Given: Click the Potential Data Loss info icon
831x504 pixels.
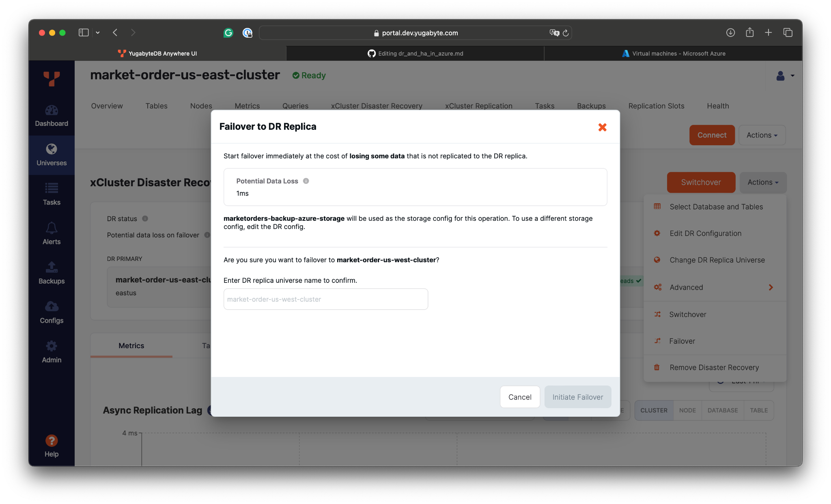Looking at the screenshot, I should 306,181.
